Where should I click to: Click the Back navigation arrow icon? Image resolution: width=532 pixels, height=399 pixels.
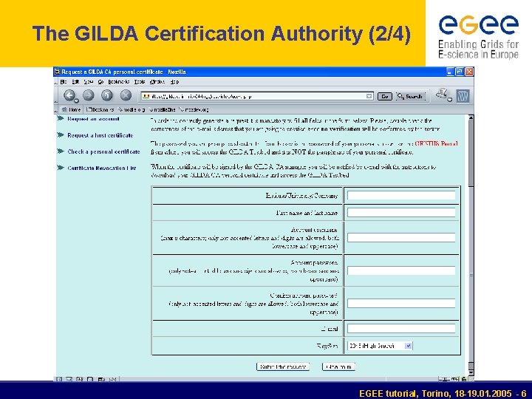click(x=69, y=95)
